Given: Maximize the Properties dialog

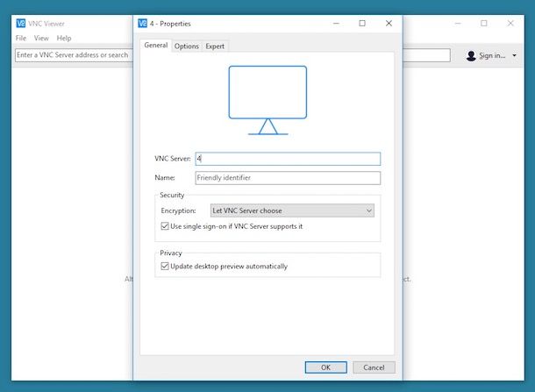Looking at the screenshot, I should tap(362, 23).
